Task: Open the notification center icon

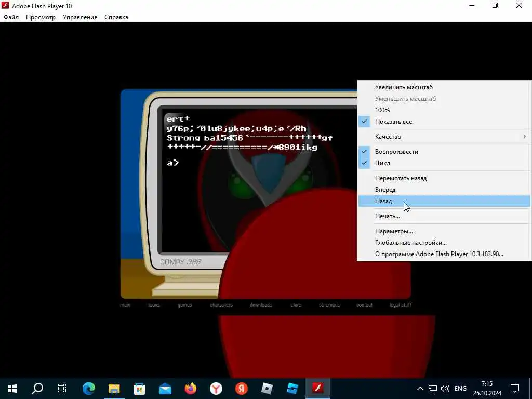Action: [x=515, y=389]
